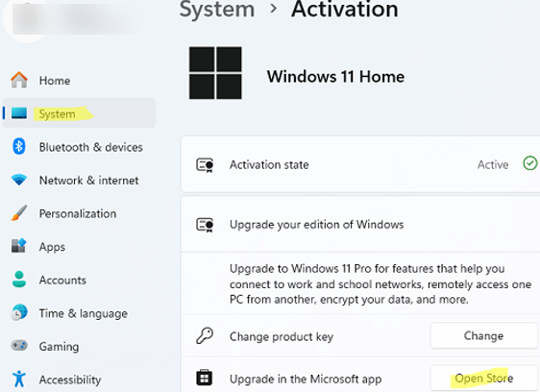Click the Personalization paintbrush icon

point(19,213)
